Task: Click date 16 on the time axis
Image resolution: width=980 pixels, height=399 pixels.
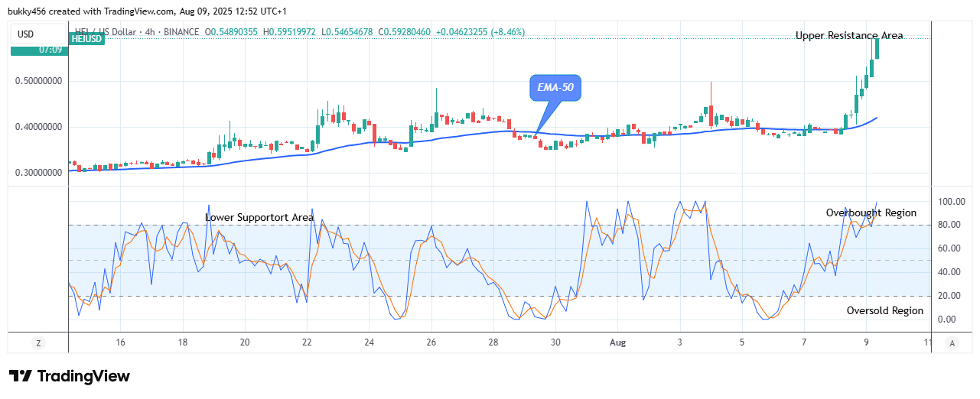Action: (x=120, y=343)
